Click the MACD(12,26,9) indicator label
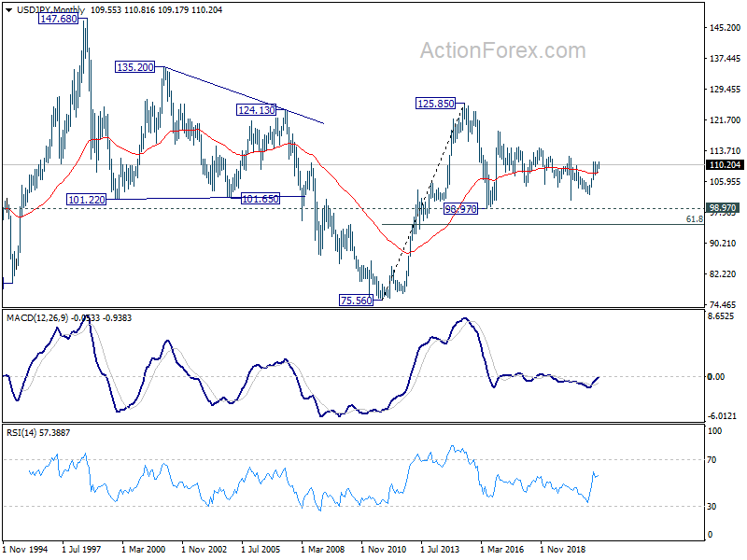This screenshot has width=747, height=560. [x=42, y=318]
